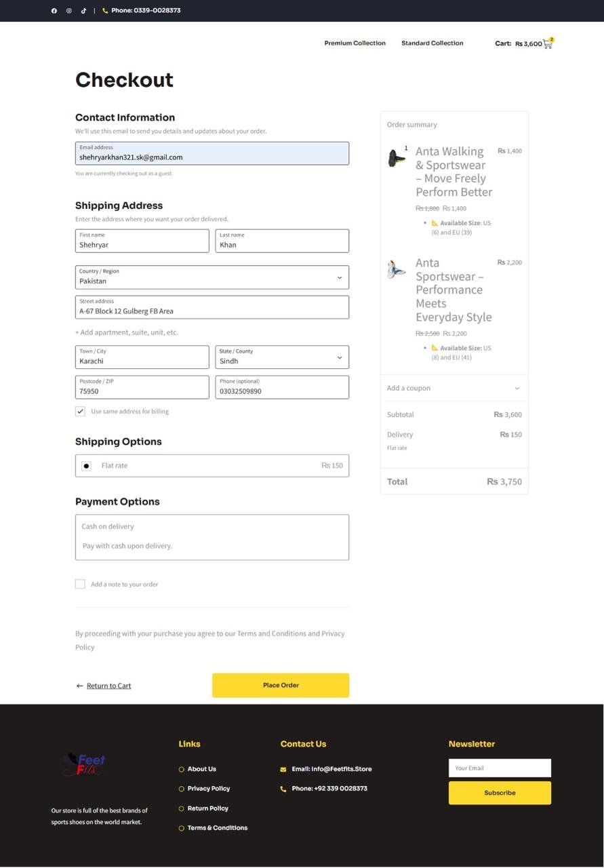Open the Instagram icon in top bar
Screen dimensions: 604x868
point(69,11)
